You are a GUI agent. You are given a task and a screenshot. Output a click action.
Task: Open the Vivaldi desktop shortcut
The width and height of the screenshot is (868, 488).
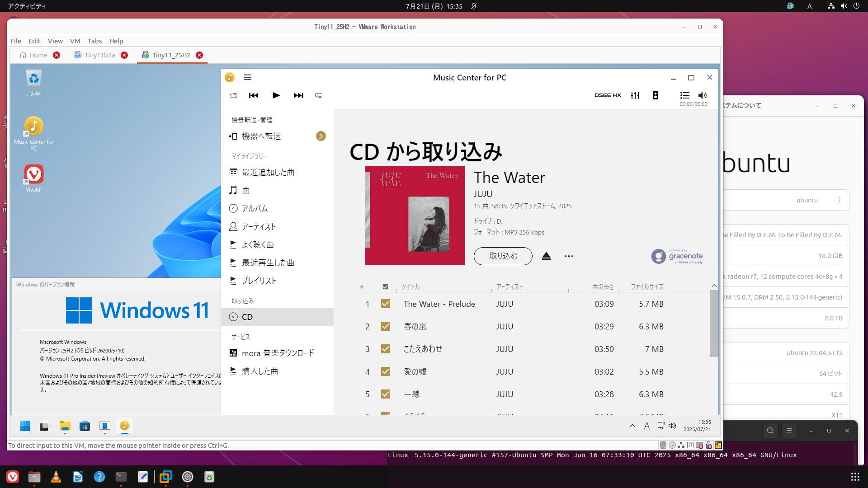point(33,178)
